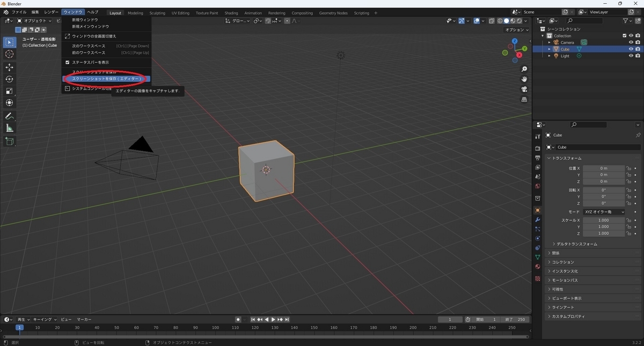This screenshot has width=644, height=346.
Task: Open the Tool properties tab
Action: pyautogui.click(x=538, y=136)
